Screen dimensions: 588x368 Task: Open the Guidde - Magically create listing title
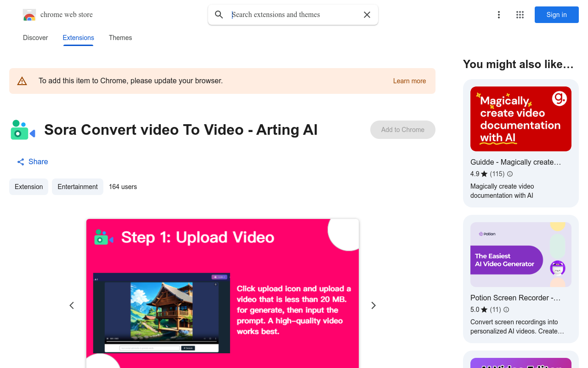[516, 162]
